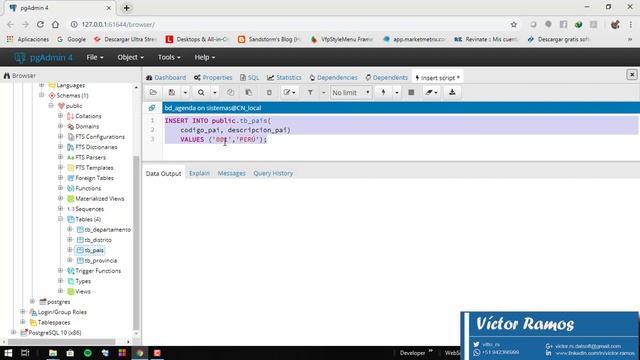
Task: Select tb_distrito table in tree
Action: coord(98,240)
